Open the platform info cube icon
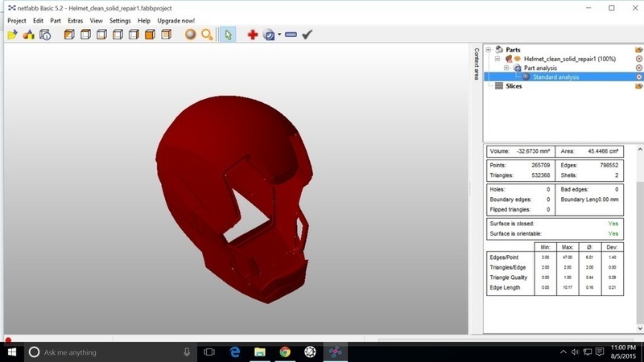Viewport: 644px width, 362px height. click(45, 35)
